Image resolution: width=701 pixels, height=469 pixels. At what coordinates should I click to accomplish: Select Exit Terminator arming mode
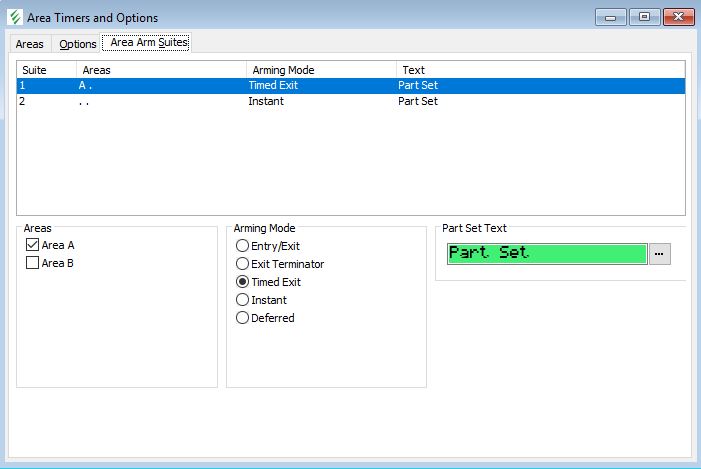[x=242, y=264]
